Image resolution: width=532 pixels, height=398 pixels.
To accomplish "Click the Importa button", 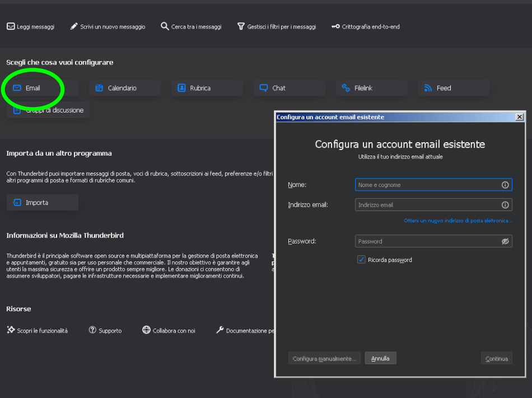I will (43, 203).
